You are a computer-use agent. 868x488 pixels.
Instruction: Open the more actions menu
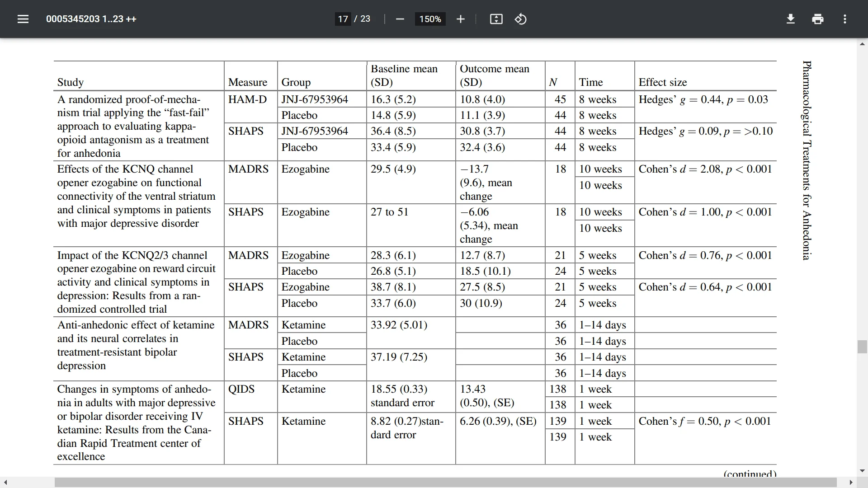point(845,19)
